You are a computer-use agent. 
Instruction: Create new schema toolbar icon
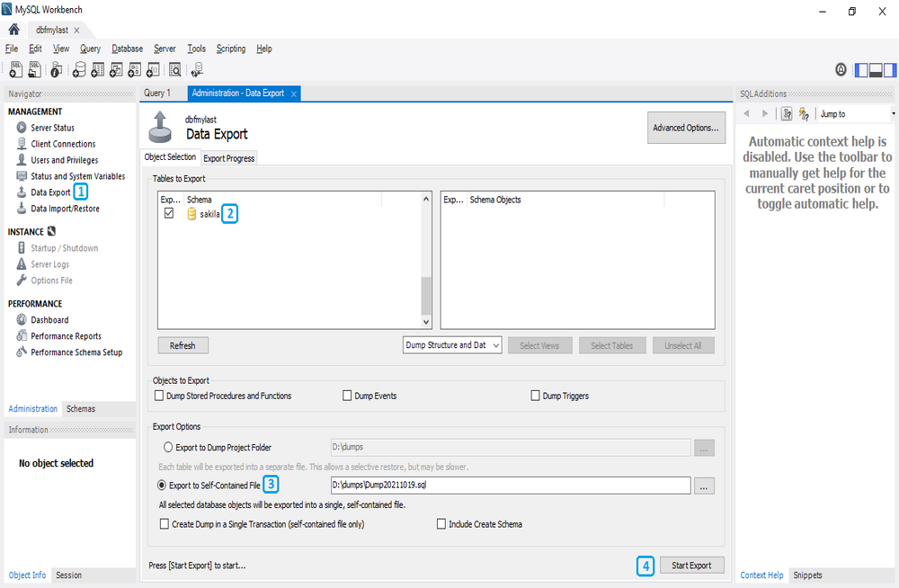79,69
